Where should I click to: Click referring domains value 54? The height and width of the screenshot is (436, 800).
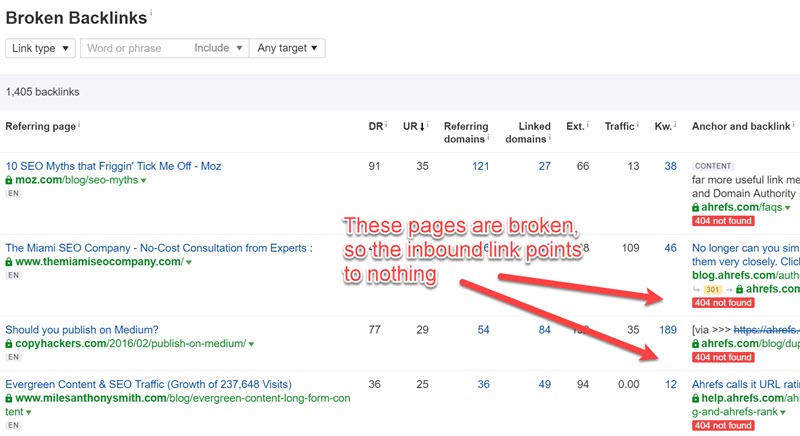(483, 329)
